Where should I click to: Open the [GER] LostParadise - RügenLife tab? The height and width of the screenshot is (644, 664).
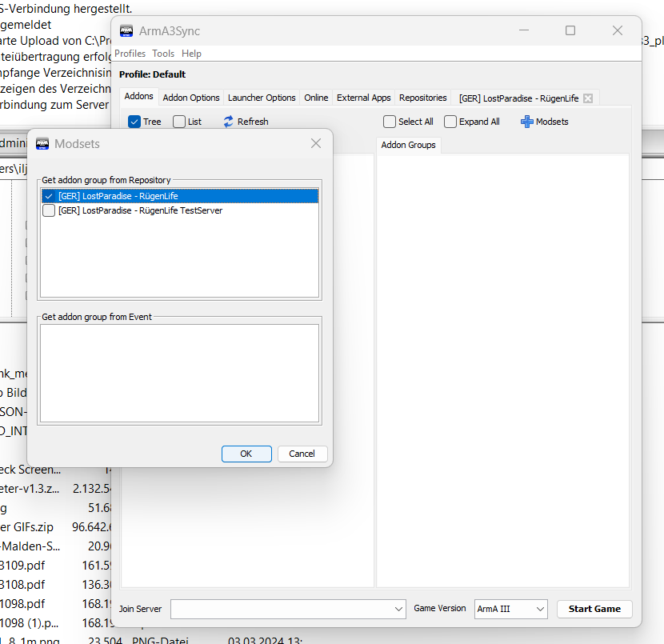pos(518,98)
